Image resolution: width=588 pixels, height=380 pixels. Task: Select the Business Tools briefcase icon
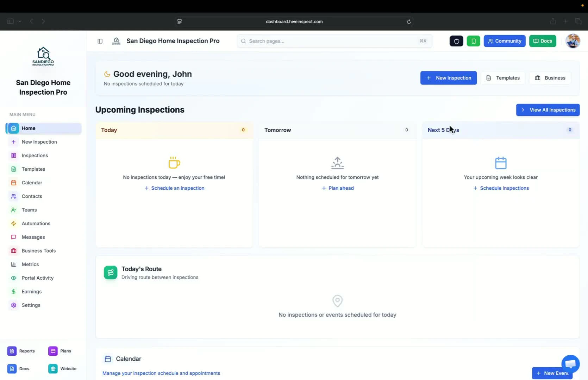(13, 251)
